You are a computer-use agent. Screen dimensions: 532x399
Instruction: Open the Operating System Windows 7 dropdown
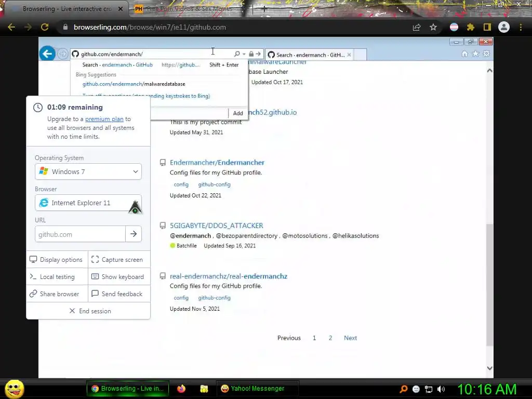coord(88,171)
